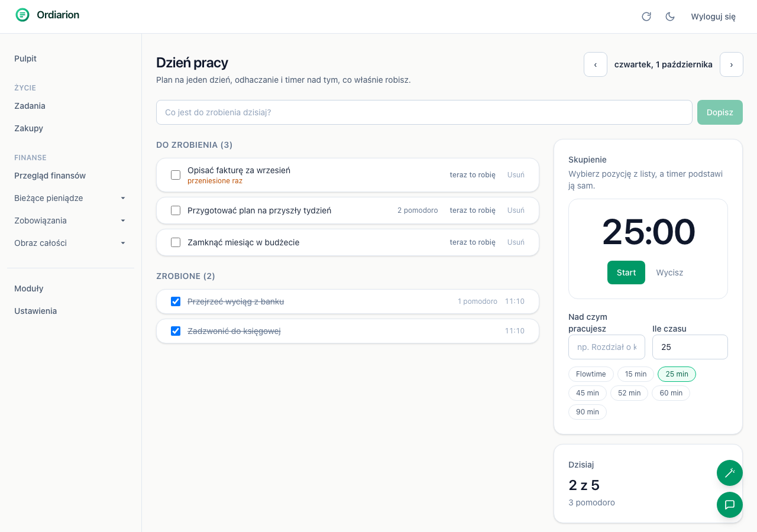Screen dimensions: 757x532
Task: Select the 90 min preset
Action: [x=587, y=412]
